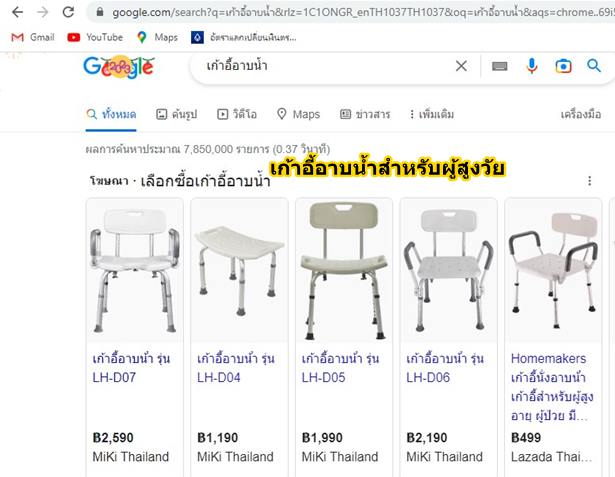Open the ads section three-dot menu
The height and width of the screenshot is (477, 615).
(x=589, y=181)
